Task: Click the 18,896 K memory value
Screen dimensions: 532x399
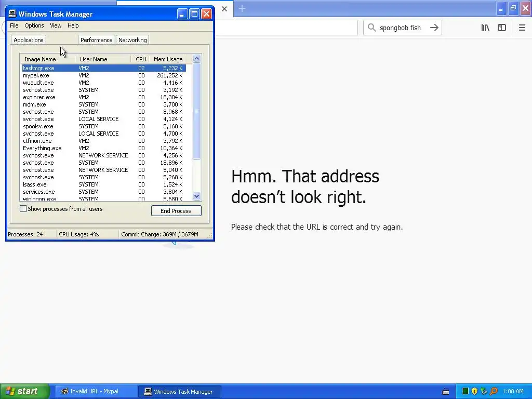Action: (x=171, y=163)
